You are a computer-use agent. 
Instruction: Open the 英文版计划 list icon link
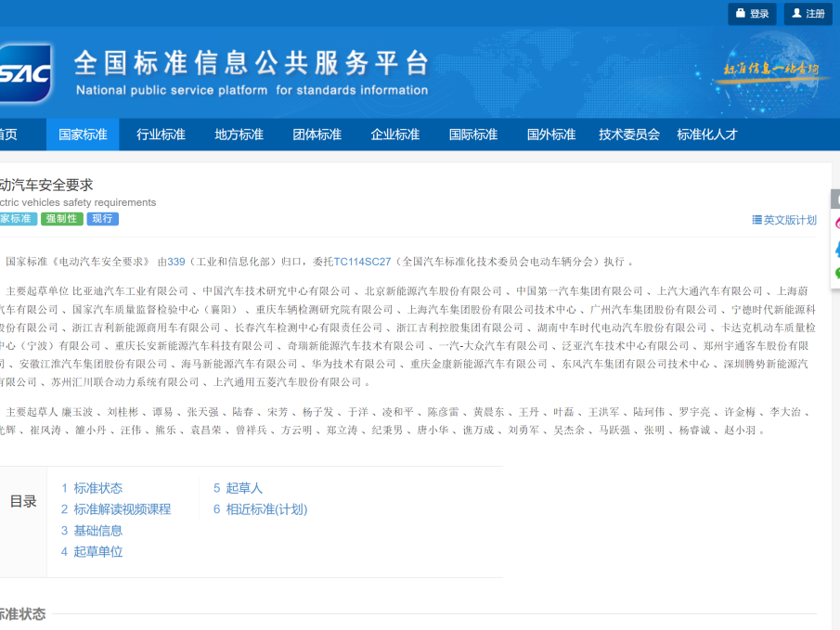784,220
